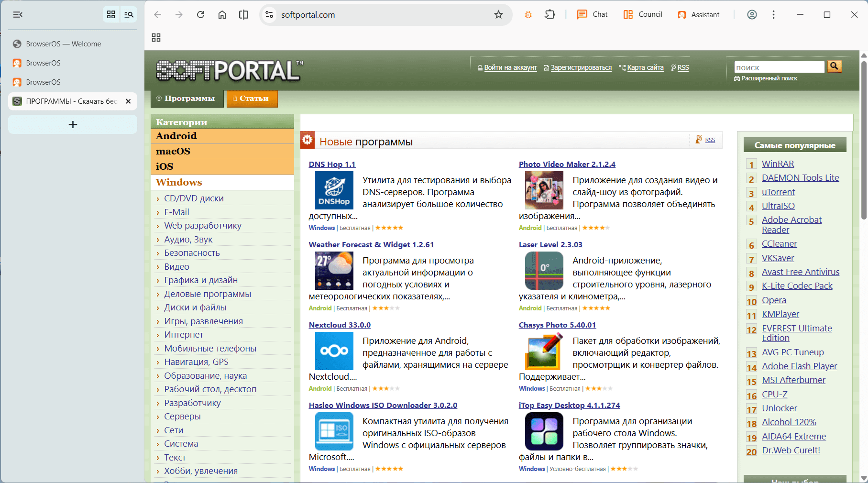Close the ПРОГРАММЫ tab
This screenshot has width=868, height=483.
[128, 101]
